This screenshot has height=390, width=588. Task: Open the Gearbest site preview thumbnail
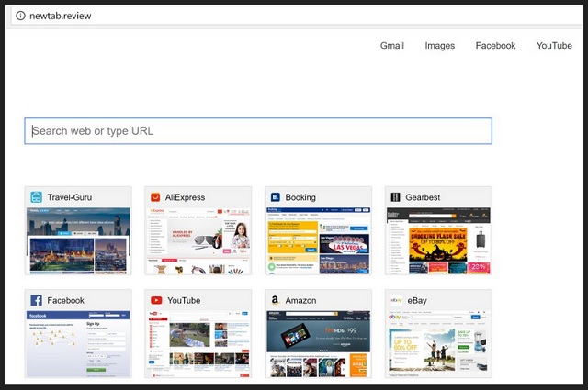pos(438,241)
